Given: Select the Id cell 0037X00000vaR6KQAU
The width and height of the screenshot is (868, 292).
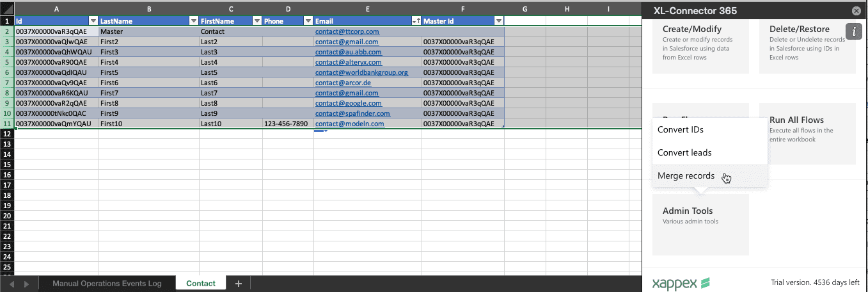Looking at the screenshot, I should pyautogui.click(x=56, y=93).
